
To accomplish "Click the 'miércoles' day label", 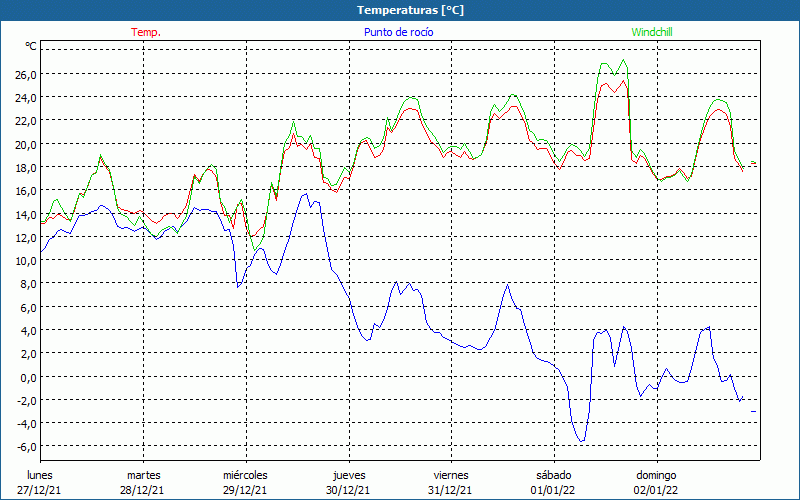I will click(x=245, y=475).
